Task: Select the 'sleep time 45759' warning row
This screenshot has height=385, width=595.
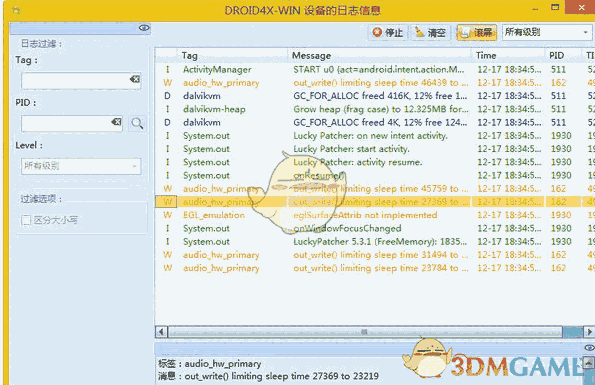Action: pos(375,189)
